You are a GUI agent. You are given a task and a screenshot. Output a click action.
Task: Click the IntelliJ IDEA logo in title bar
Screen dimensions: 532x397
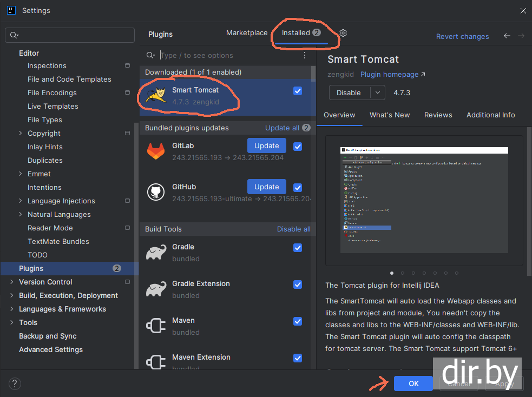11,10
